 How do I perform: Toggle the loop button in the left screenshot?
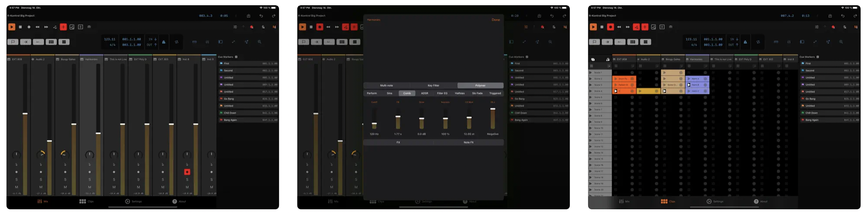[177, 42]
